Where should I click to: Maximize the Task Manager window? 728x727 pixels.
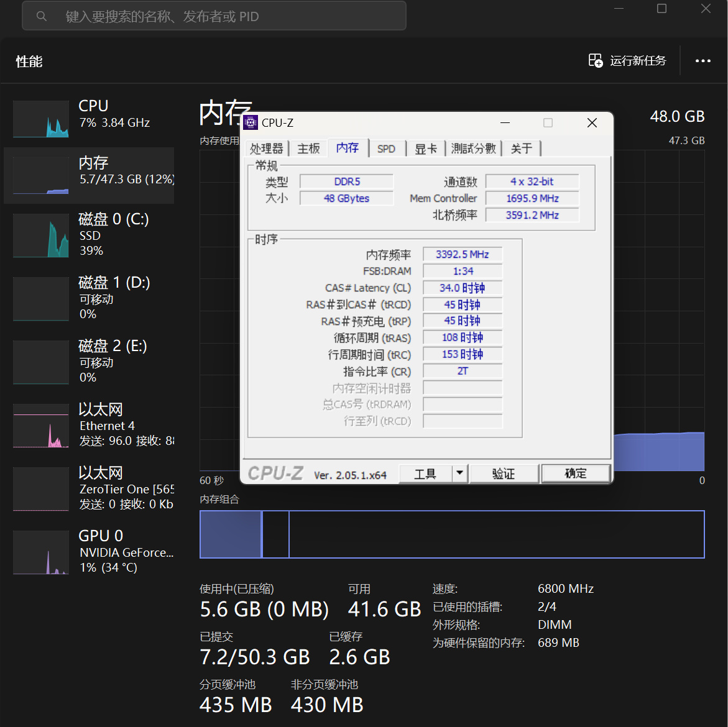661,8
